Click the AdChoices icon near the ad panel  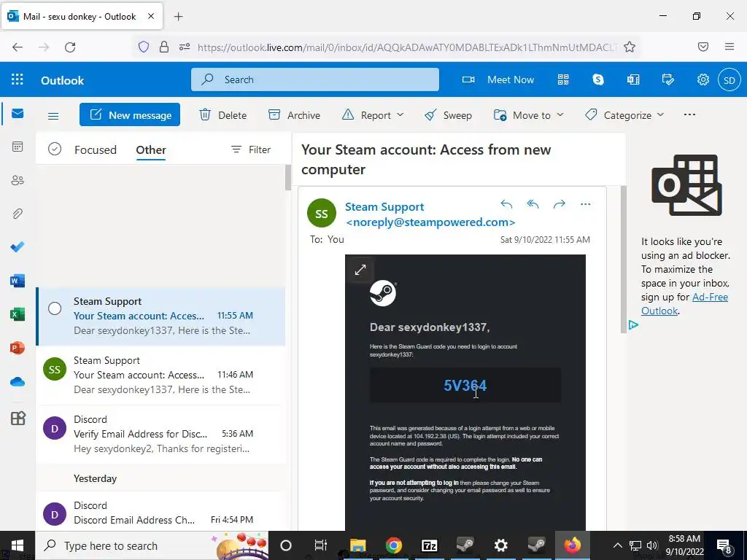pos(633,325)
